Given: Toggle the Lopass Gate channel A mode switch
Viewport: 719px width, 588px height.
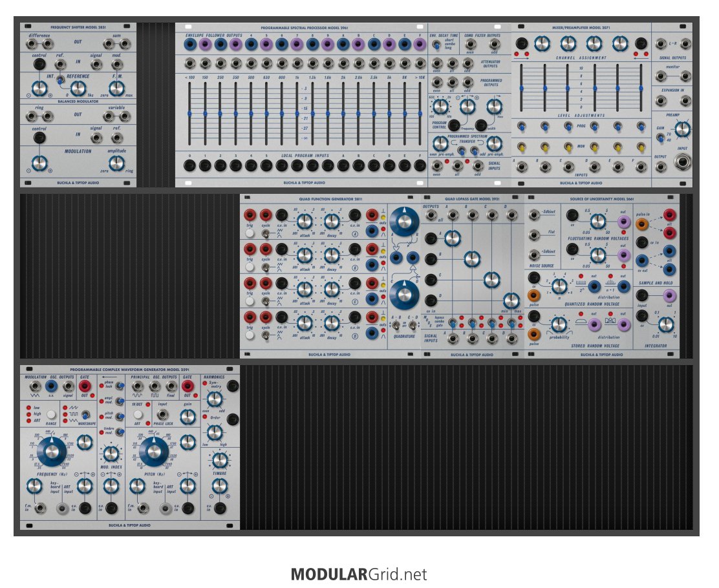Looking at the screenshot, I should [x=453, y=323].
